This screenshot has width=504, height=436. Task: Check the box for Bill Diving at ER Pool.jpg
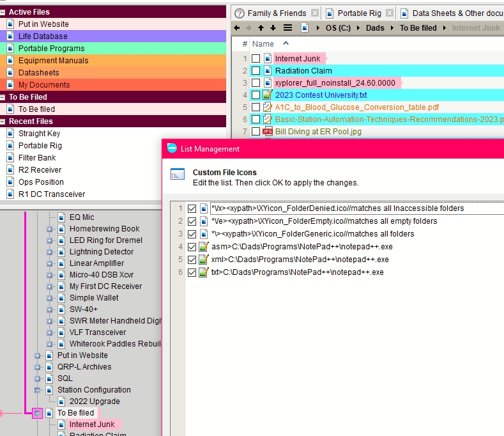coord(256,131)
